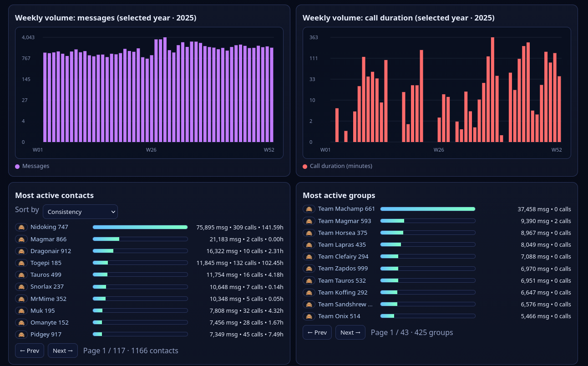Click Nidoking 747's activity progress bar
The width and height of the screenshot is (588, 366).
click(140, 227)
